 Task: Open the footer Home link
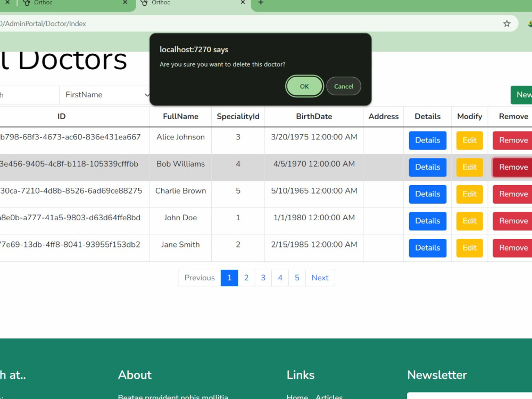(x=297, y=396)
